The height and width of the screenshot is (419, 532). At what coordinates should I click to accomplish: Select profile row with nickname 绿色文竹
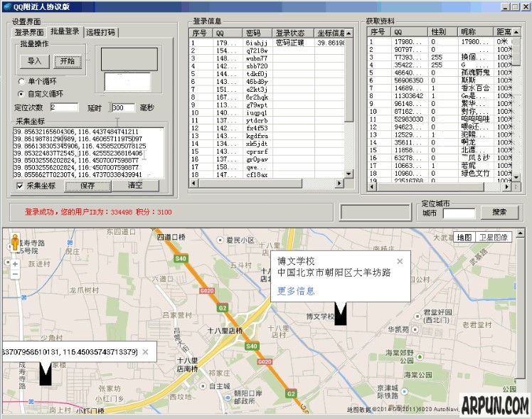click(x=440, y=174)
